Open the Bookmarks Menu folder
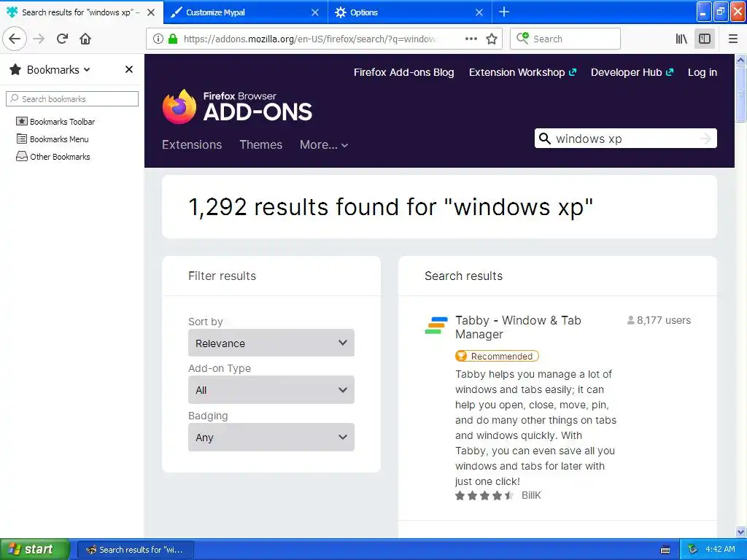 53,139
